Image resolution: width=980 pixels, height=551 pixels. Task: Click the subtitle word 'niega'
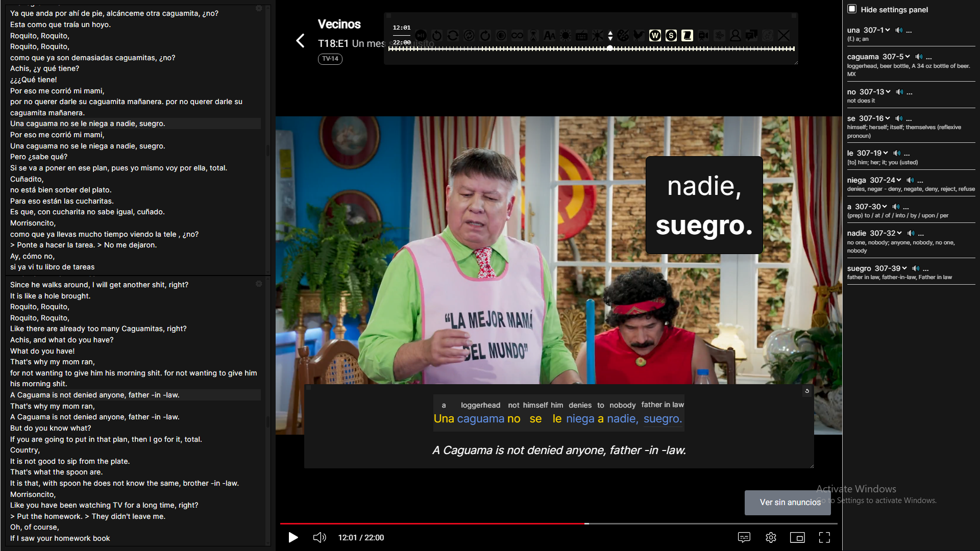[x=580, y=419]
